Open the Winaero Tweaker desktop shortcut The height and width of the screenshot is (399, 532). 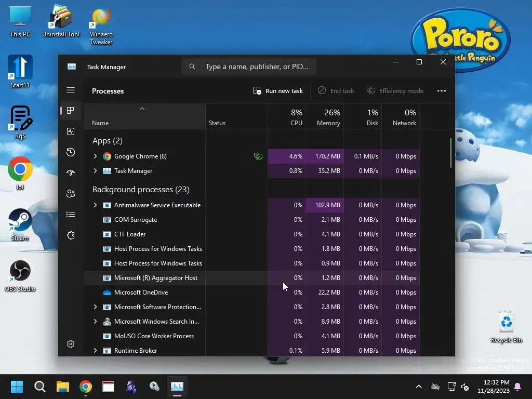click(x=101, y=26)
